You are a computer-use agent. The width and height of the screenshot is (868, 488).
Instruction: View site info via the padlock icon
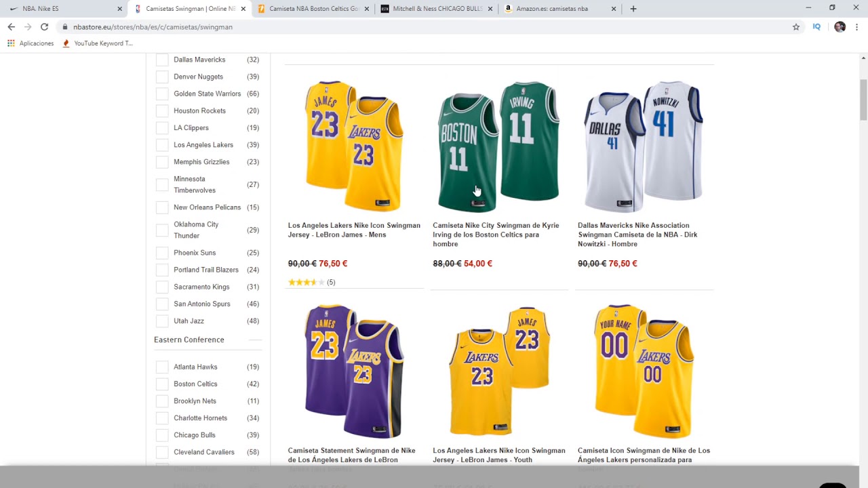(x=65, y=27)
